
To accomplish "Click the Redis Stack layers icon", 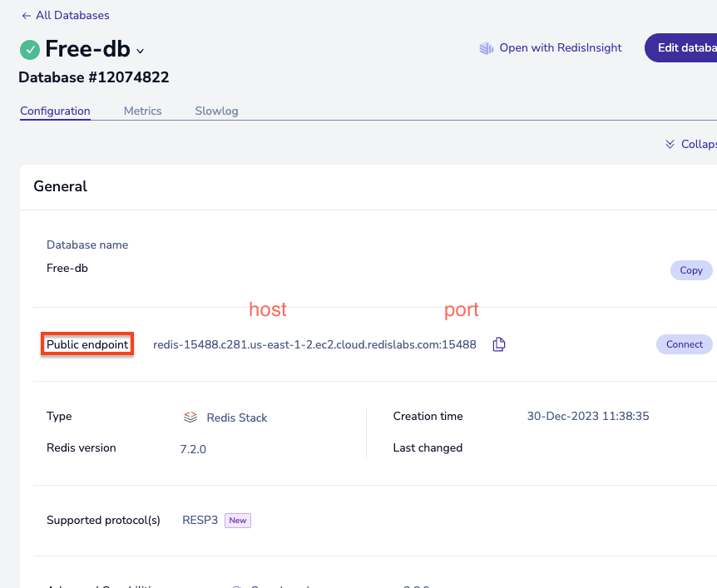I will pos(190,417).
